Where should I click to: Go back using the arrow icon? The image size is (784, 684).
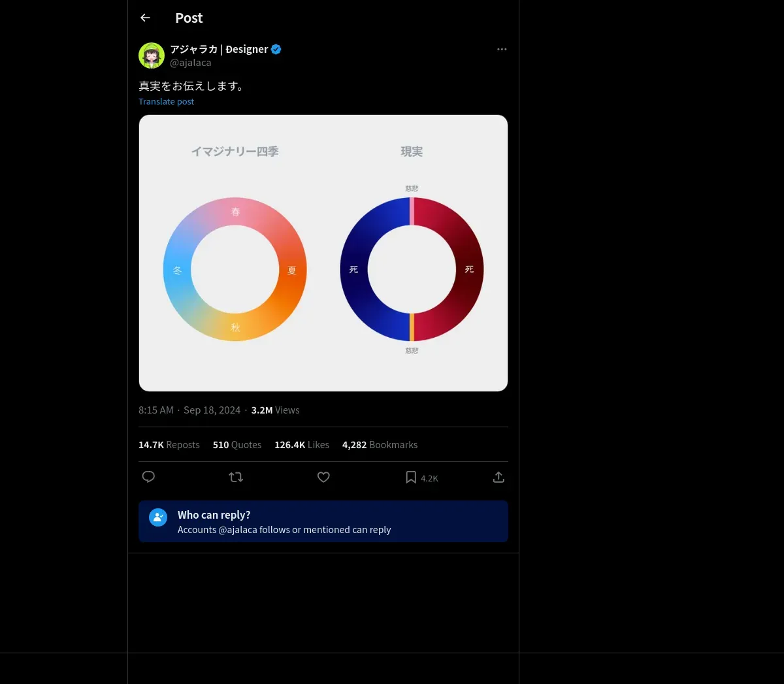[145, 18]
